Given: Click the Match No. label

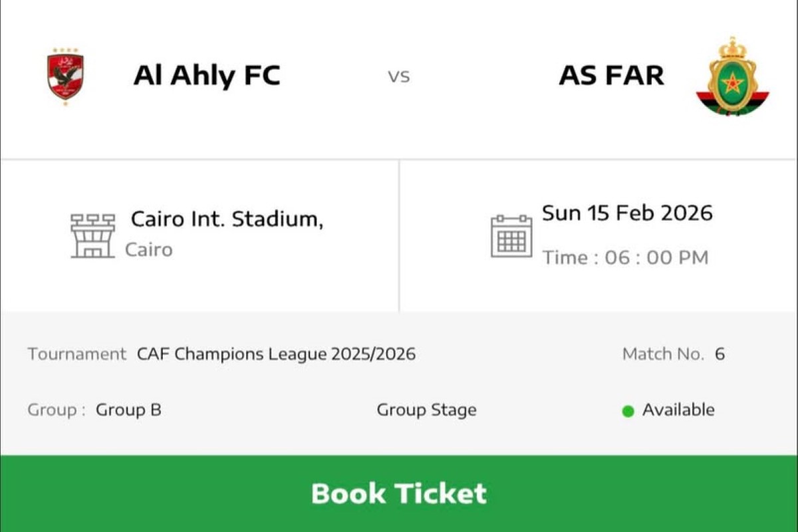Looking at the screenshot, I should click(x=662, y=354).
